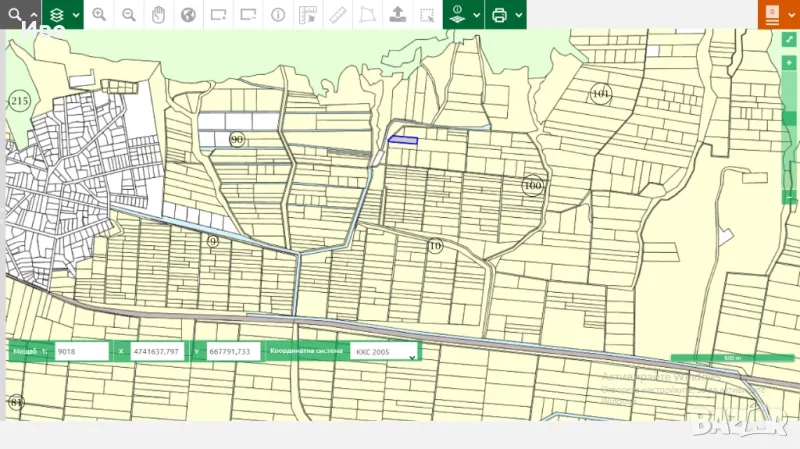Click the fullscreen expand map button
800x449 pixels.
[789, 39]
